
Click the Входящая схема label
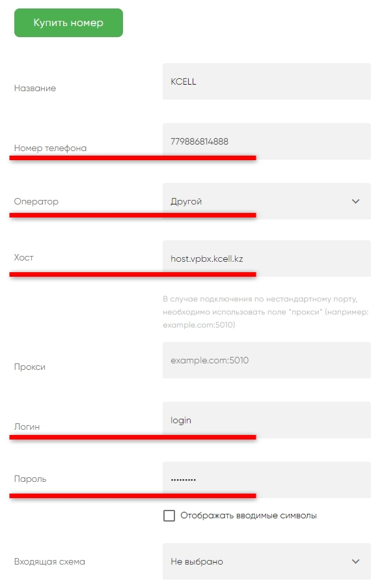click(49, 561)
